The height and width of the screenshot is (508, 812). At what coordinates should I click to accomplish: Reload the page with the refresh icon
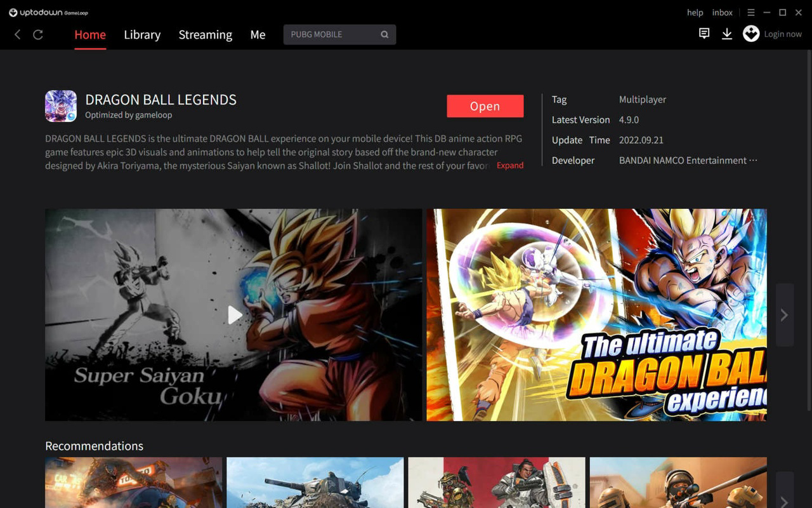click(38, 34)
